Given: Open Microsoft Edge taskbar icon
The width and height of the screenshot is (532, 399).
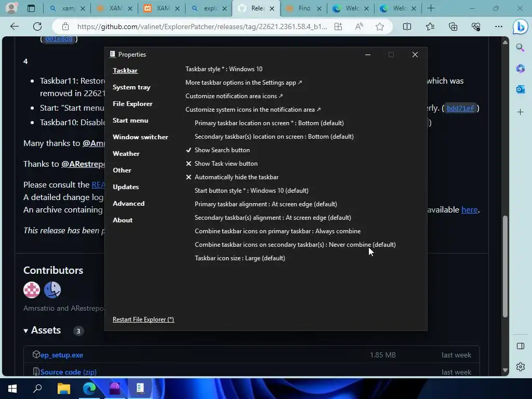Looking at the screenshot, I should pos(89,388).
